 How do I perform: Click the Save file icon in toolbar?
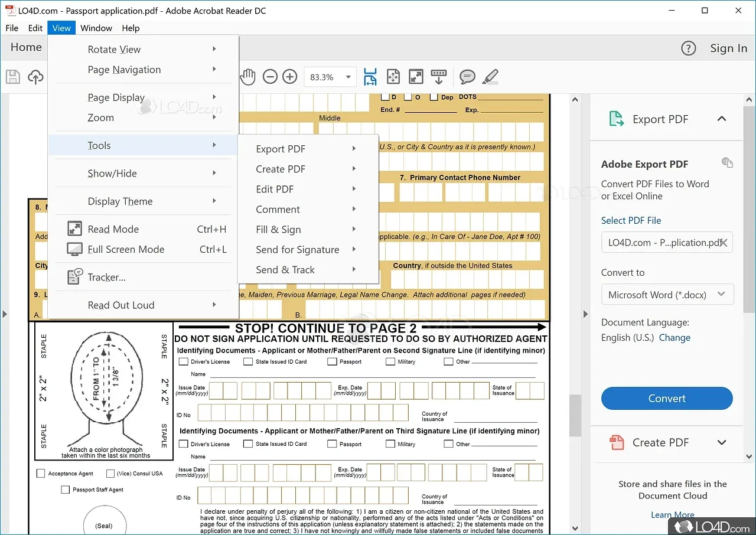coord(13,77)
